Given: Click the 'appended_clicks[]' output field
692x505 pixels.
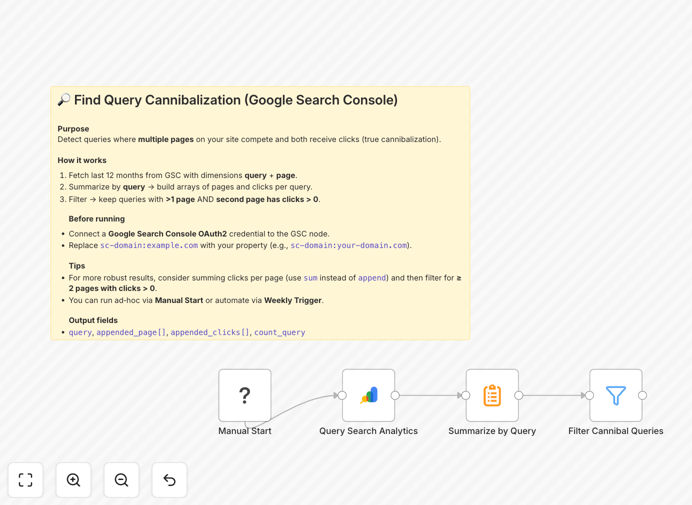Looking at the screenshot, I should [x=210, y=332].
